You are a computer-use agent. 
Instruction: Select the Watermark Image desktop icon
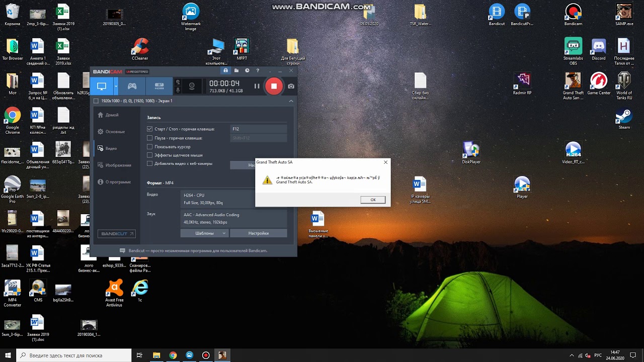(x=191, y=18)
